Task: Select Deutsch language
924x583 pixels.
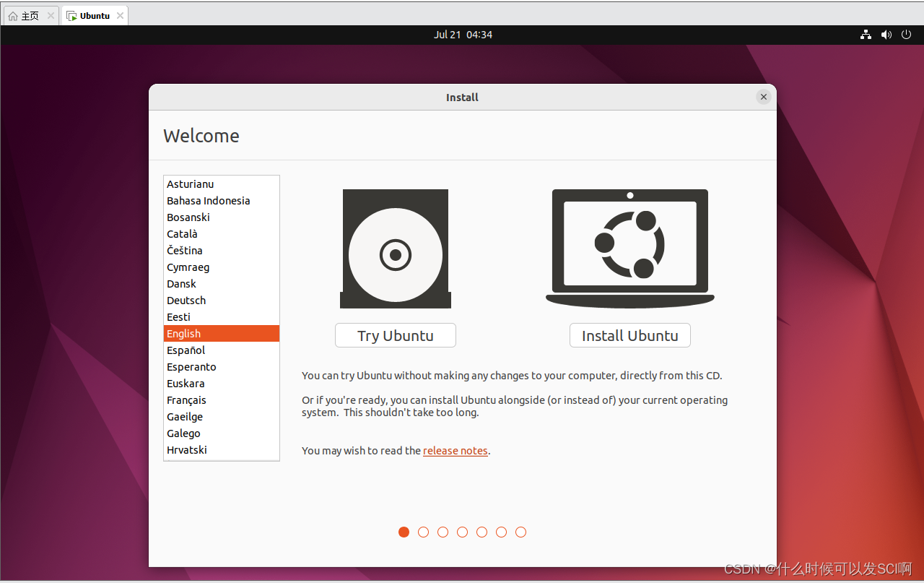Action: click(222, 301)
